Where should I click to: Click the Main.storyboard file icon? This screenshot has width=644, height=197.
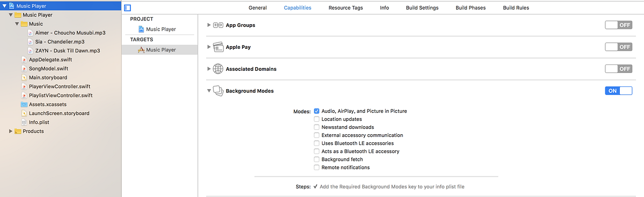click(x=24, y=77)
